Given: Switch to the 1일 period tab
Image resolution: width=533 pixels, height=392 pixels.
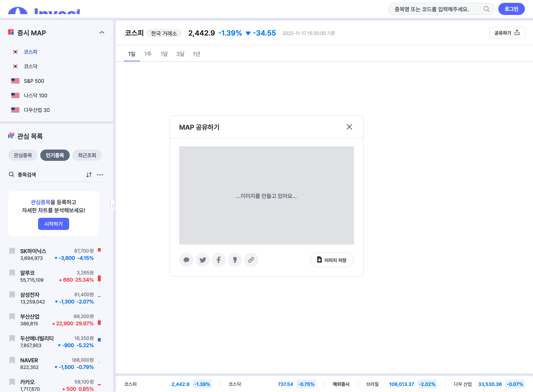Looking at the screenshot, I should pos(132,54).
